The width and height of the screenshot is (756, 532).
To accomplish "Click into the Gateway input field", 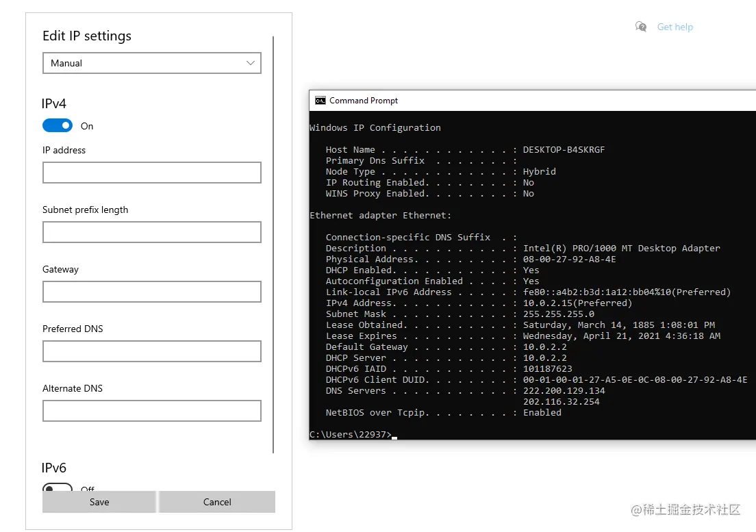I will click(x=152, y=292).
